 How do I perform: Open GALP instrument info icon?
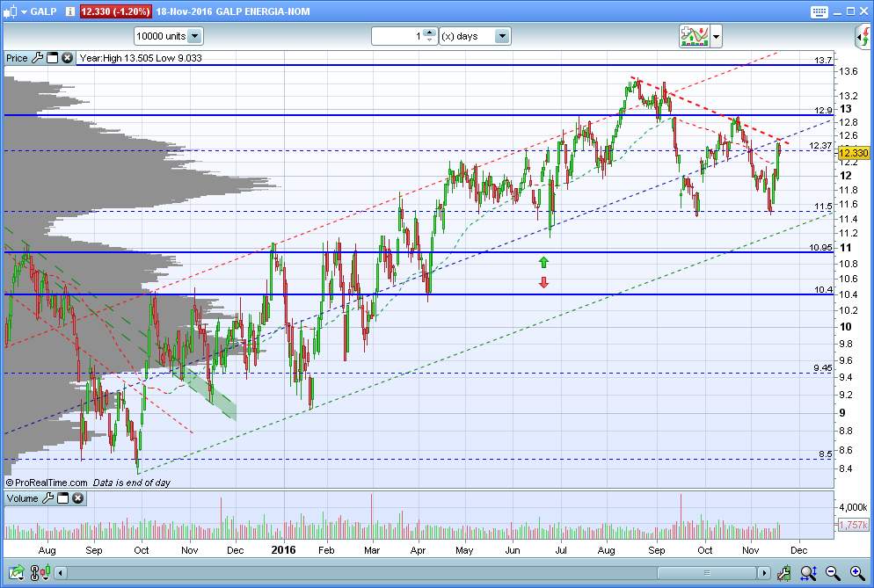(69, 11)
